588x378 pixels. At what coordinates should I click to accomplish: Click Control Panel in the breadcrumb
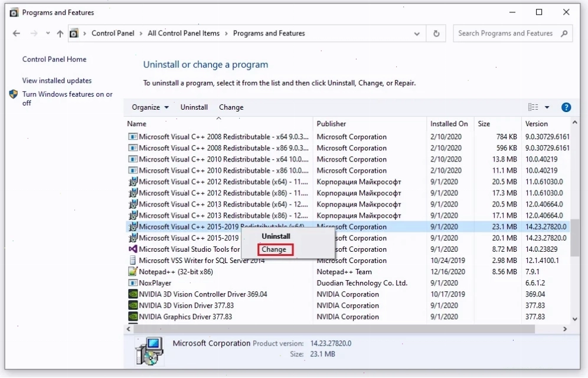pyautogui.click(x=113, y=34)
